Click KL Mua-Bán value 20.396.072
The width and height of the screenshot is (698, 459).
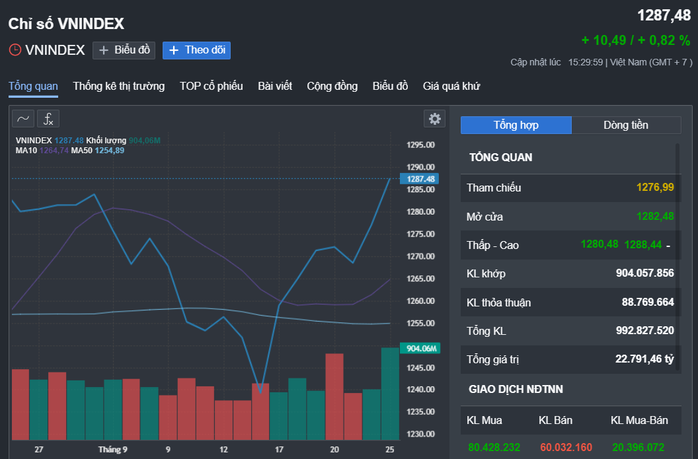coord(638,447)
